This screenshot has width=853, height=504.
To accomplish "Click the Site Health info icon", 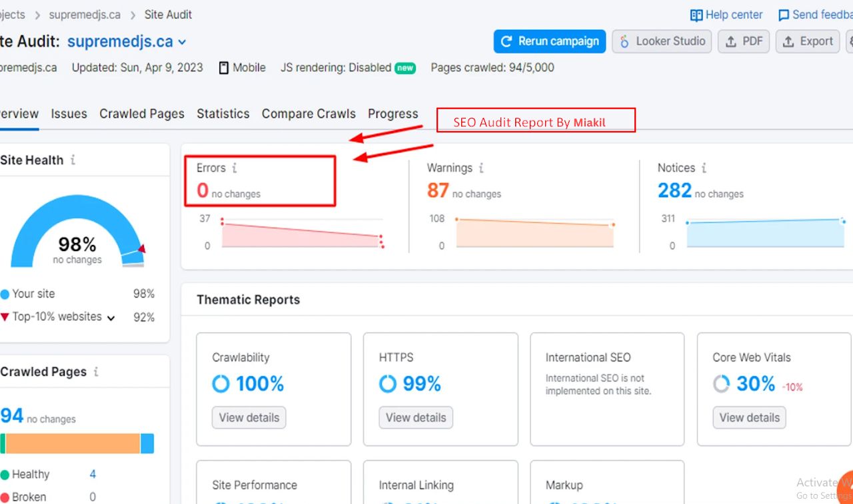I will point(73,160).
